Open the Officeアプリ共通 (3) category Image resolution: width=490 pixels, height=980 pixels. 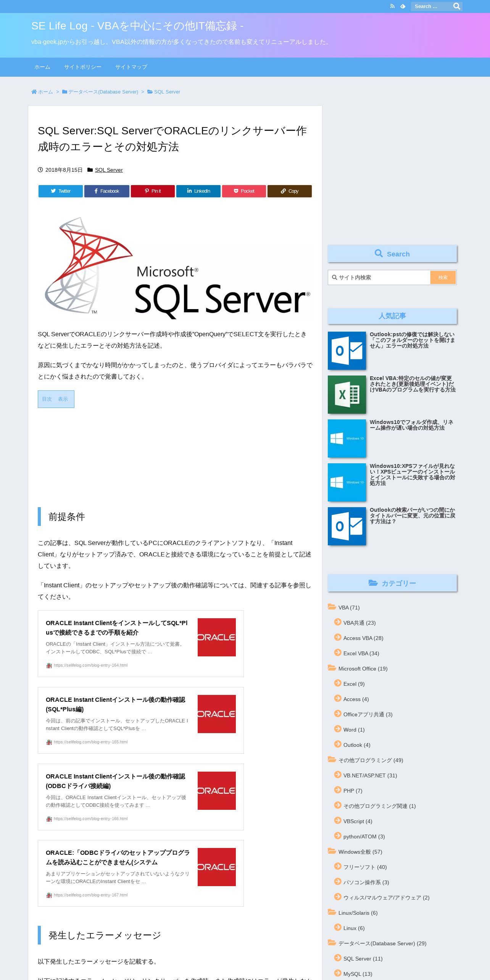coord(368,714)
